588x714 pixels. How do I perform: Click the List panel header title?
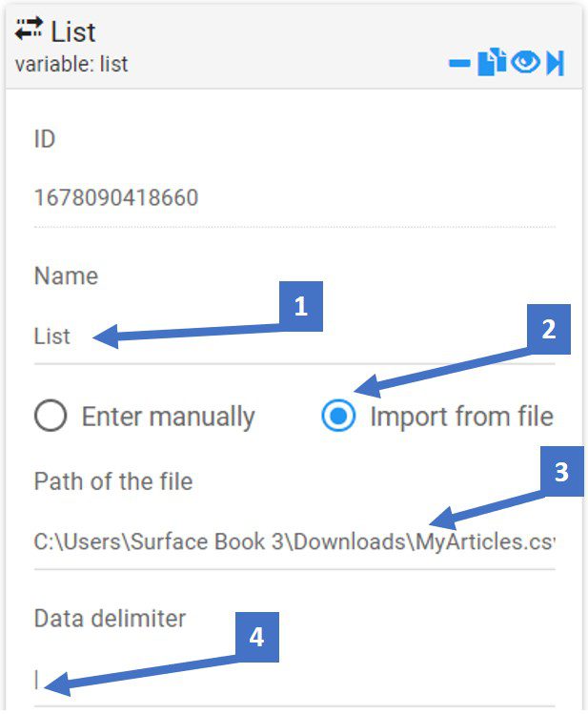tap(73, 31)
